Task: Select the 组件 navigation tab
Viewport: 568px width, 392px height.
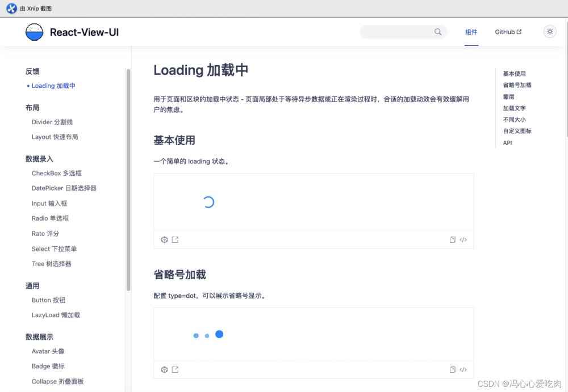Action: (471, 32)
